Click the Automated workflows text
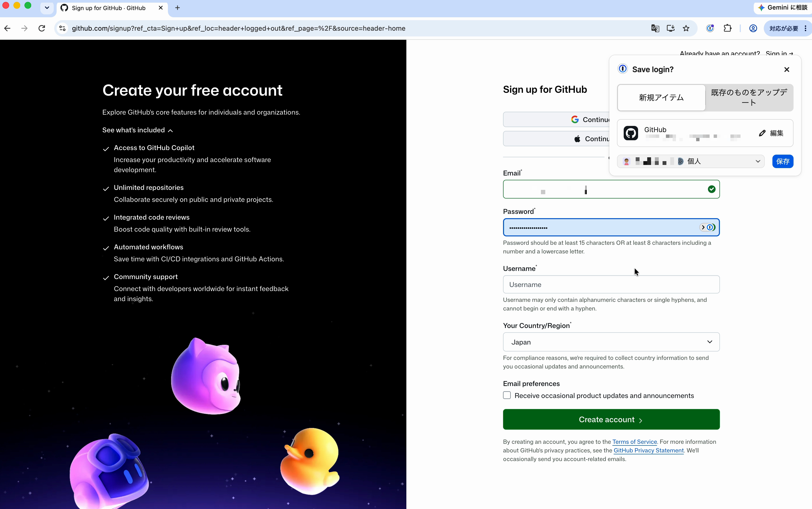This screenshot has height=509, width=812. tap(148, 247)
